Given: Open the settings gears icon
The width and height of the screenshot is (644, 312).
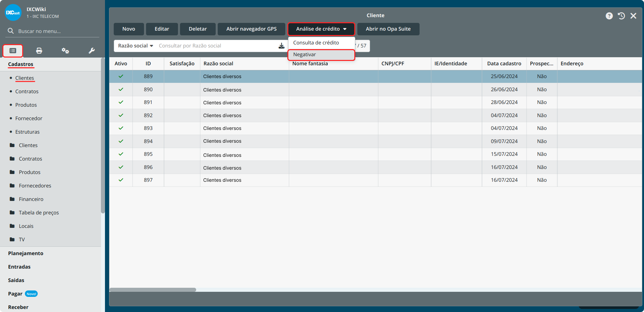Looking at the screenshot, I should click(65, 51).
